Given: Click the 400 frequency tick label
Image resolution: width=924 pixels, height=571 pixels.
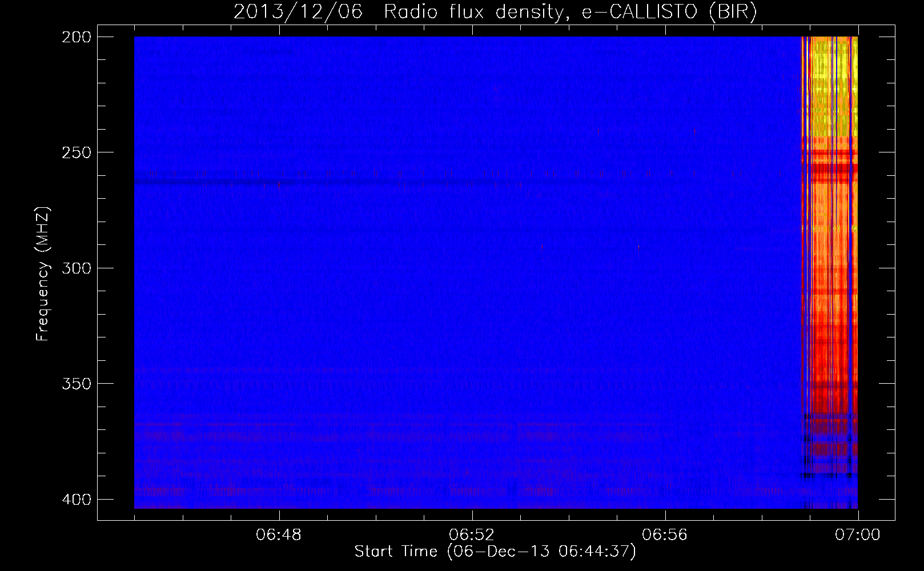Looking at the screenshot, I should click(76, 499).
